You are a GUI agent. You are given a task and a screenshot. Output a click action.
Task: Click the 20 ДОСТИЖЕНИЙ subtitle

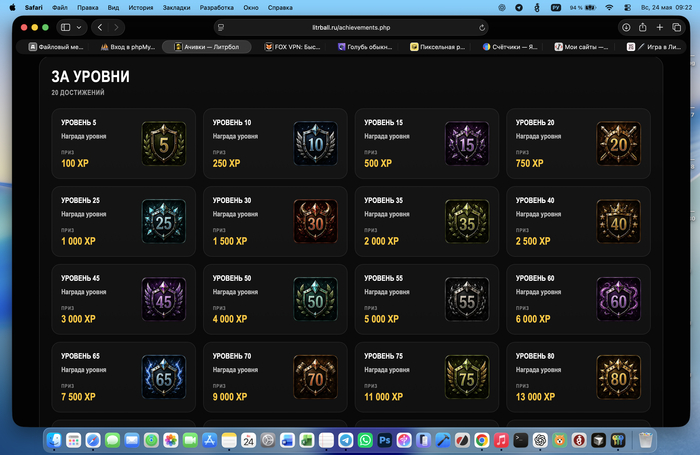tap(78, 92)
